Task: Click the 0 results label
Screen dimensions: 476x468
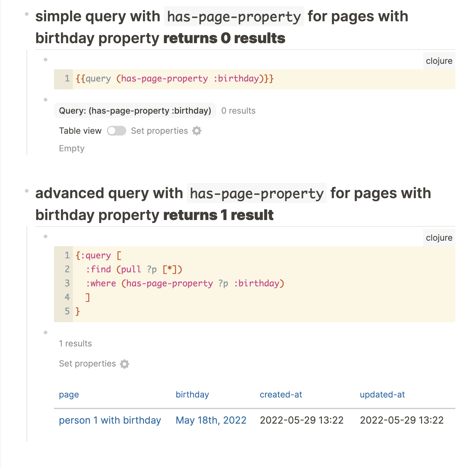Action: (x=238, y=111)
